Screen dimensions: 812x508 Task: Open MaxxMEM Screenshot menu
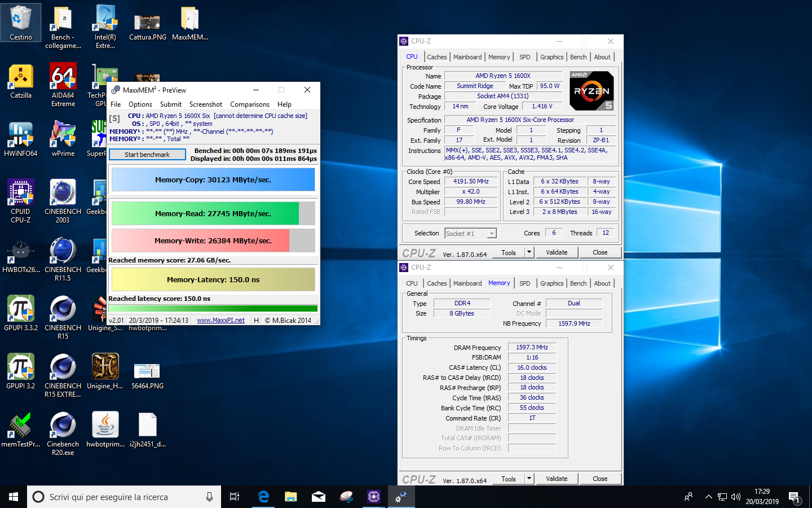tap(206, 104)
